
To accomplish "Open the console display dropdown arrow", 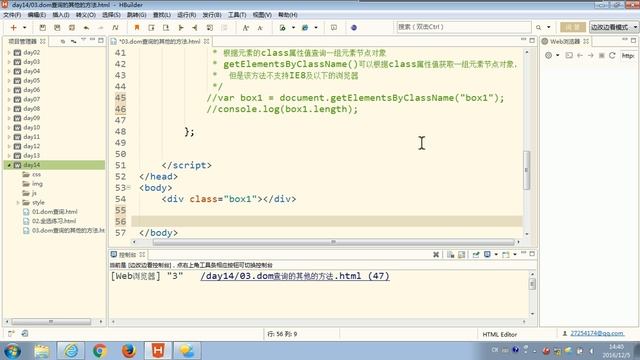I will coord(496,254).
